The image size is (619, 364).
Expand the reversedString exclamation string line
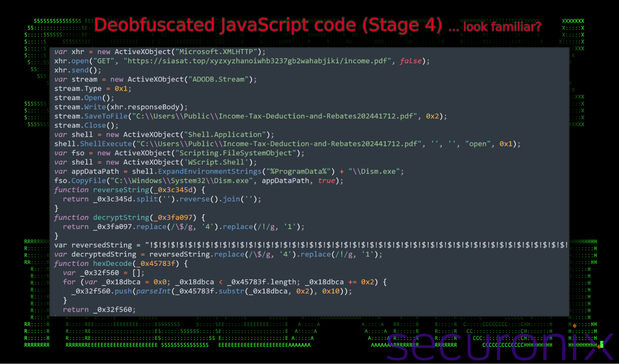(309, 245)
